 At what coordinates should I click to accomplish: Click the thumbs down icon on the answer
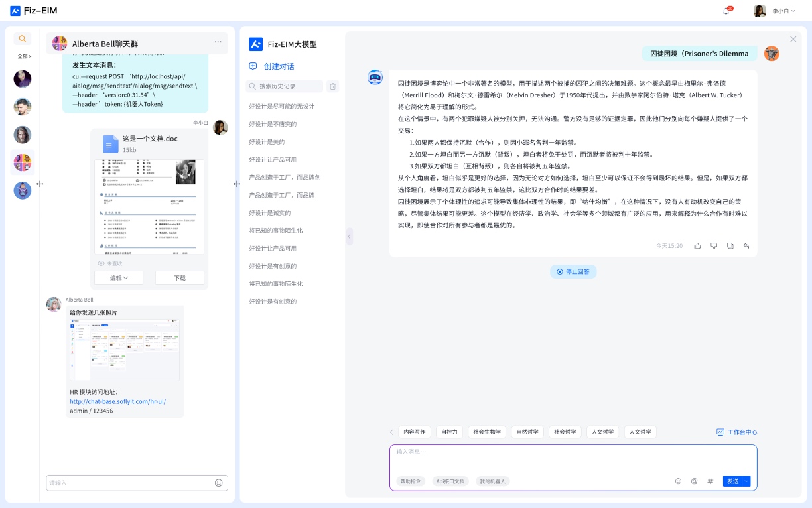714,245
